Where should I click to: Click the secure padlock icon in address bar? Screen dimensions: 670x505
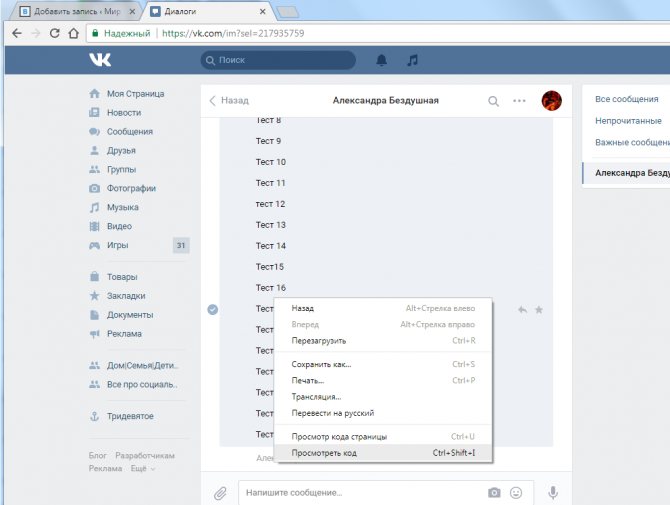coord(95,33)
